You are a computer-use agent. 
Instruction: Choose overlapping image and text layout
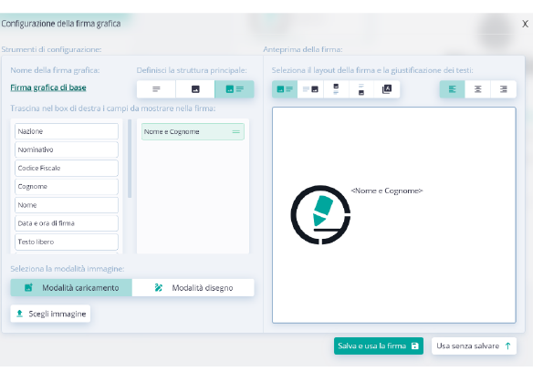pyautogui.click(x=387, y=89)
